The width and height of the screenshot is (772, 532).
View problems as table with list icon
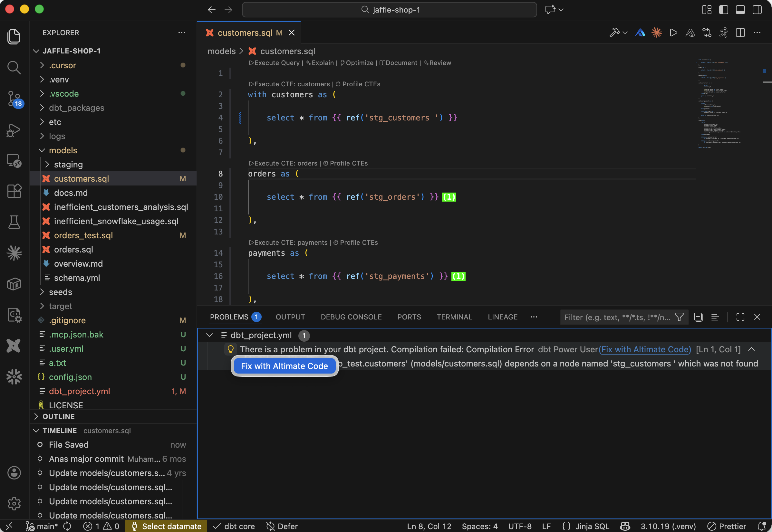coord(715,317)
